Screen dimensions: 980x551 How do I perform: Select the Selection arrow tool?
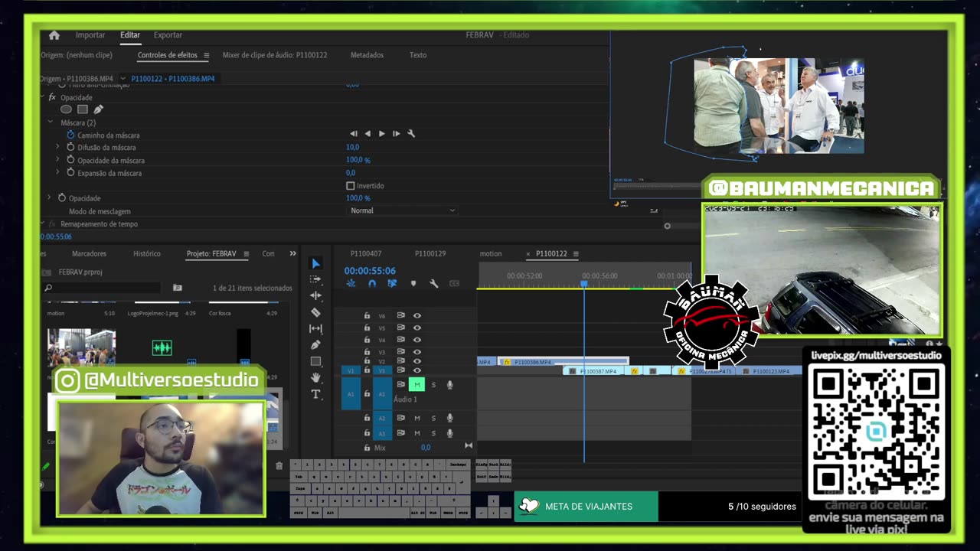pyautogui.click(x=315, y=263)
